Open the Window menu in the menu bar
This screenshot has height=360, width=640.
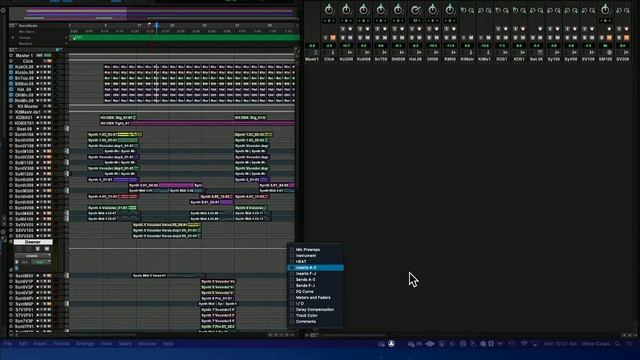pos(147,344)
